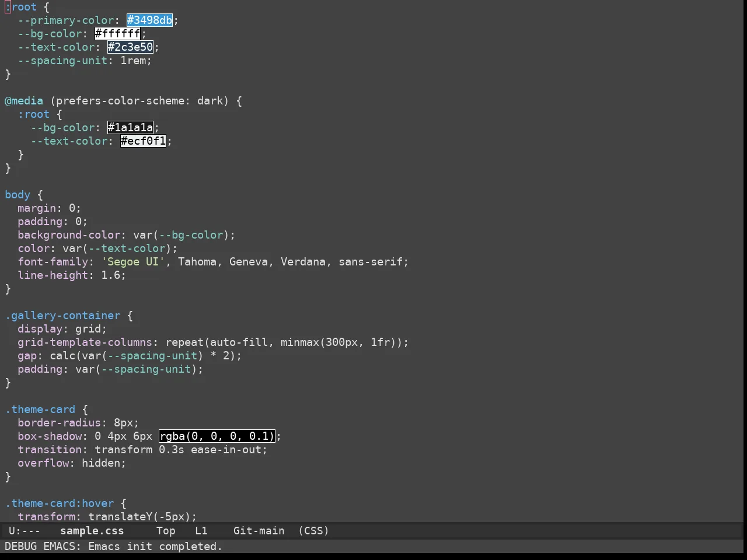The image size is (747, 560).
Task: Click the '.theme-card:hover' selector
Action: (x=60, y=503)
